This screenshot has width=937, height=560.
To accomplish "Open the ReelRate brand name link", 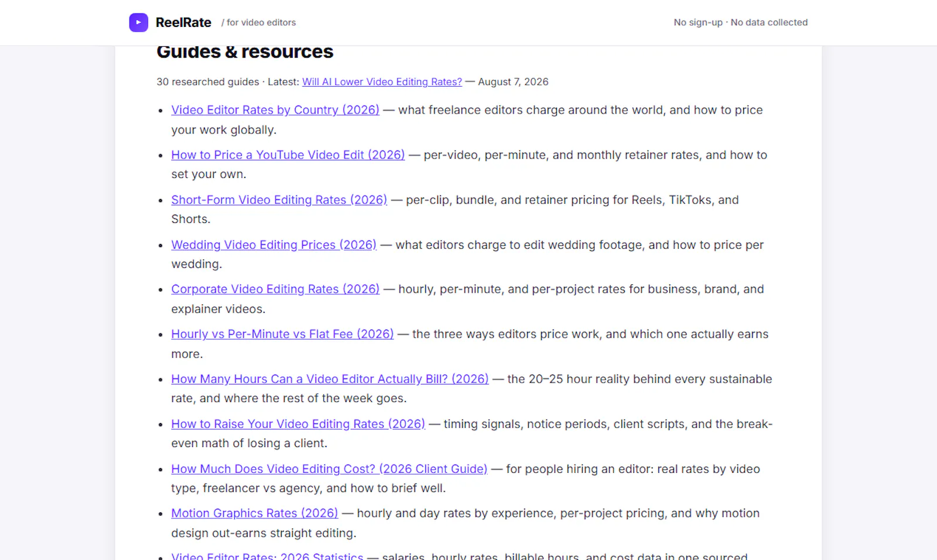I will pyautogui.click(x=183, y=22).
